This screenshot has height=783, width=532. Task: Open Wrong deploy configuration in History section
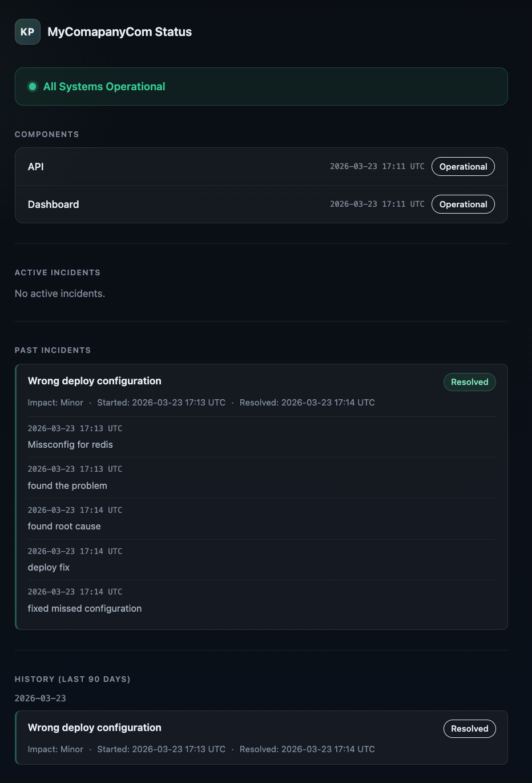pyautogui.click(x=94, y=728)
